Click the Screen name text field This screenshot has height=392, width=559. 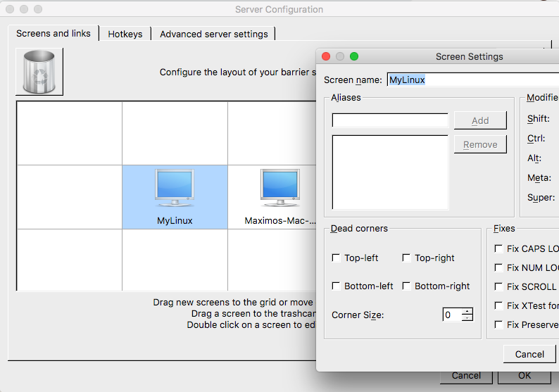(x=472, y=80)
